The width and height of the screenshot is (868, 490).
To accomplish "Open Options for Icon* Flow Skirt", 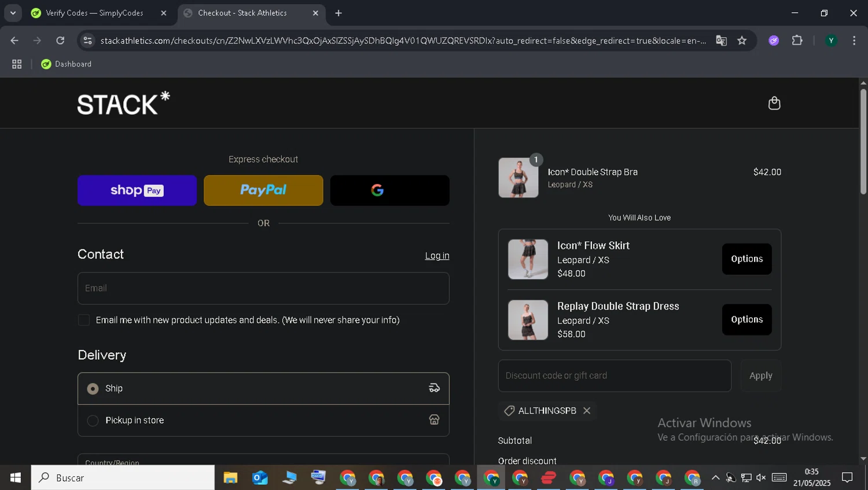I will (x=746, y=259).
